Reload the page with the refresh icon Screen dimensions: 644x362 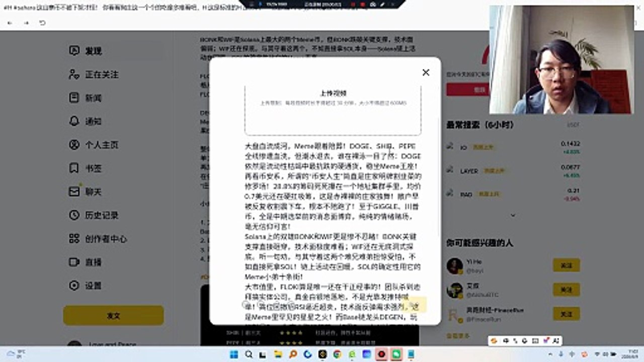point(42,23)
